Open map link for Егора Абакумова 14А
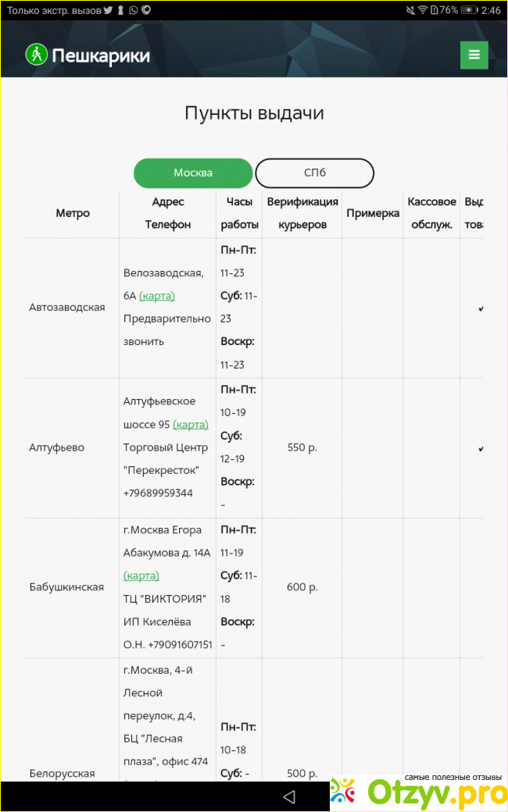Viewport: 508px width, 812px height. point(141,575)
